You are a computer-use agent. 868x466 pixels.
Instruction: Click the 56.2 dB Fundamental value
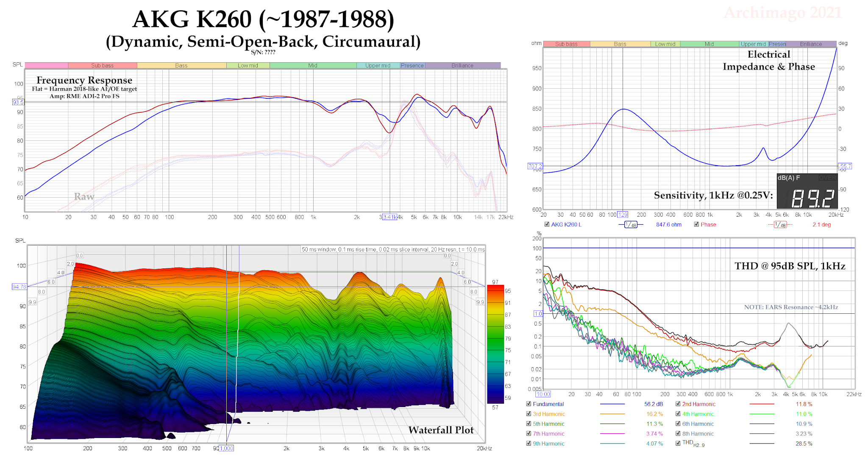pyautogui.click(x=654, y=404)
